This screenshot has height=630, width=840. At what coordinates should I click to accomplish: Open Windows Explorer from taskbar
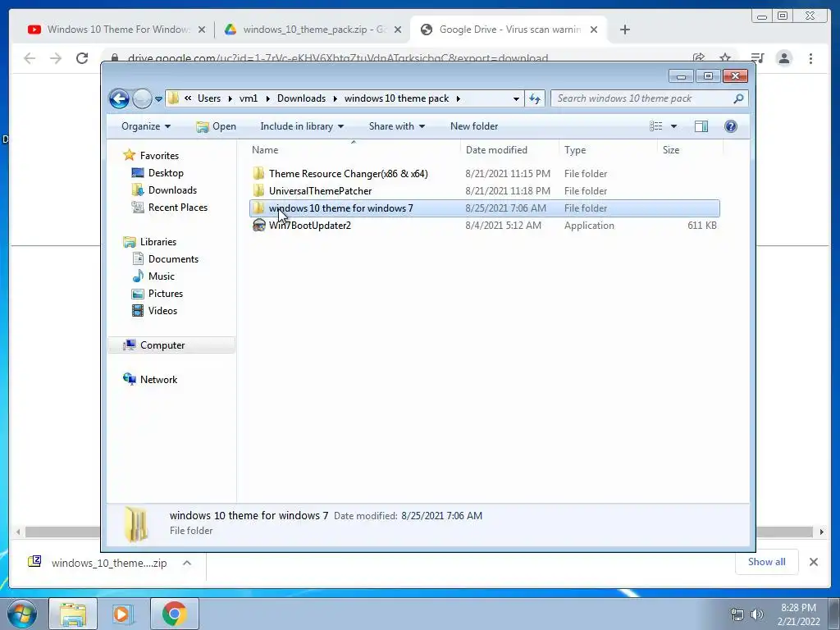click(x=73, y=614)
